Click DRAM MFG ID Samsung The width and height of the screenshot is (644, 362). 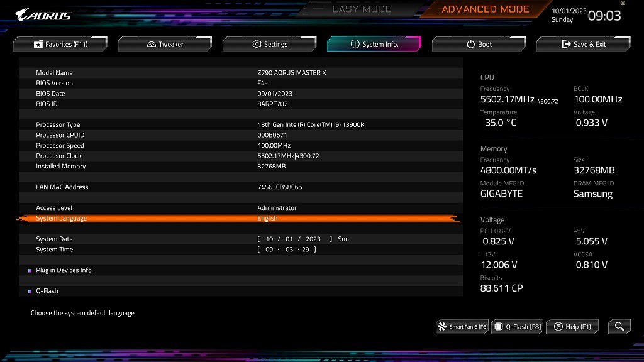point(593,194)
